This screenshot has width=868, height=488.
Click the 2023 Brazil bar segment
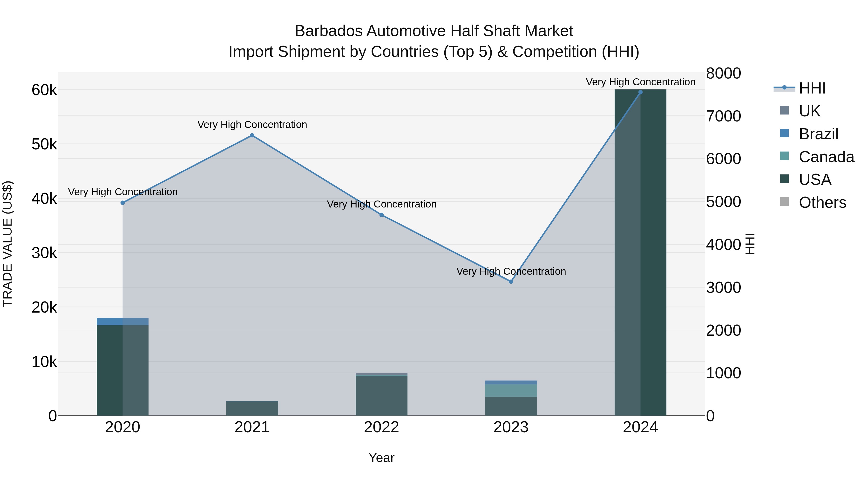point(511,383)
